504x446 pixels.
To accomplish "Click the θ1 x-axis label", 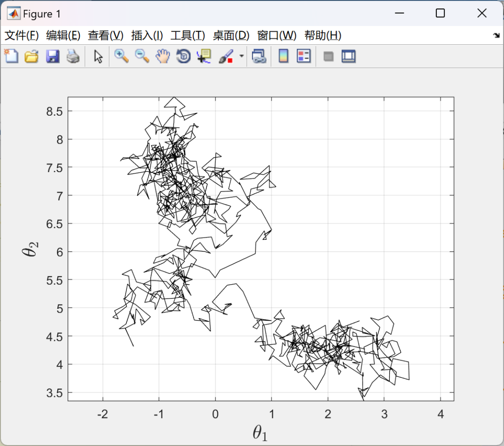I will [x=260, y=433].
